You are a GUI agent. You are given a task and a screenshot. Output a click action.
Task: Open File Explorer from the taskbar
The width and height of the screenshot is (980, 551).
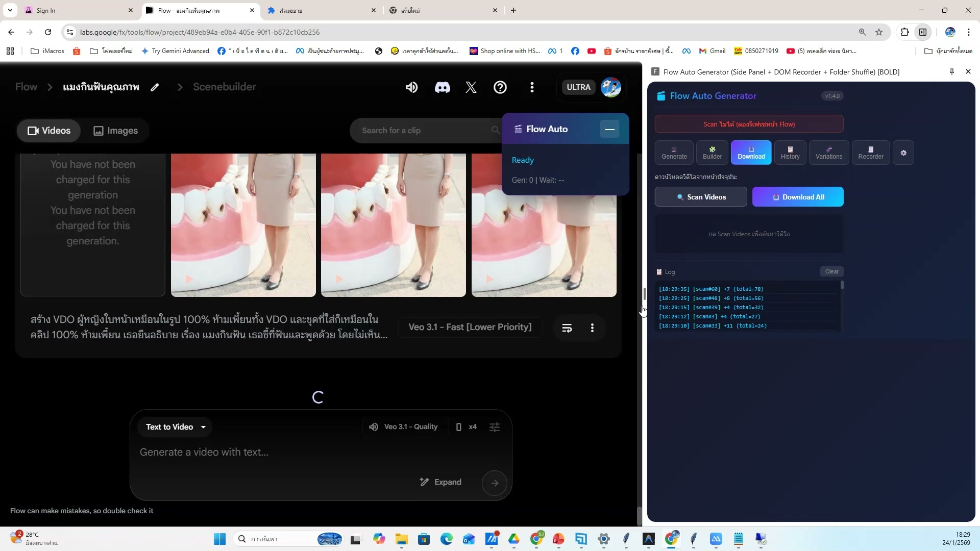click(401, 539)
